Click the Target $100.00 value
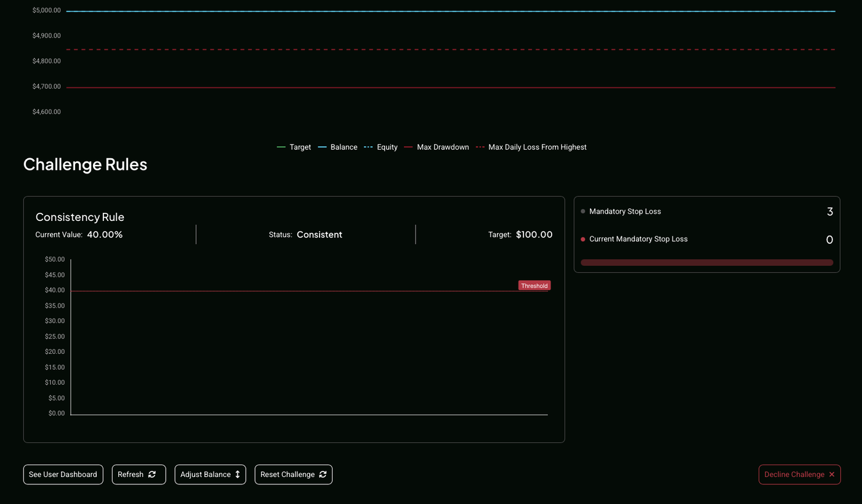The width and height of the screenshot is (862, 504). click(534, 234)
